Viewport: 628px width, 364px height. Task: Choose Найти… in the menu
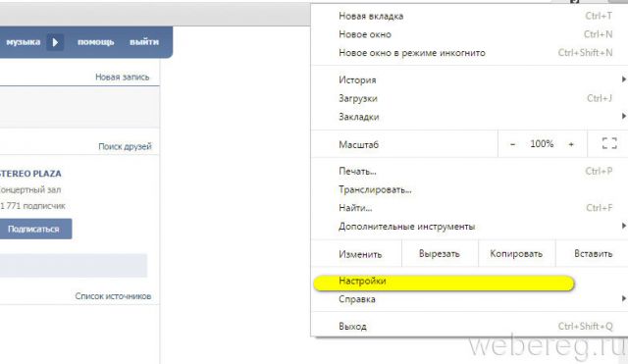469,208
